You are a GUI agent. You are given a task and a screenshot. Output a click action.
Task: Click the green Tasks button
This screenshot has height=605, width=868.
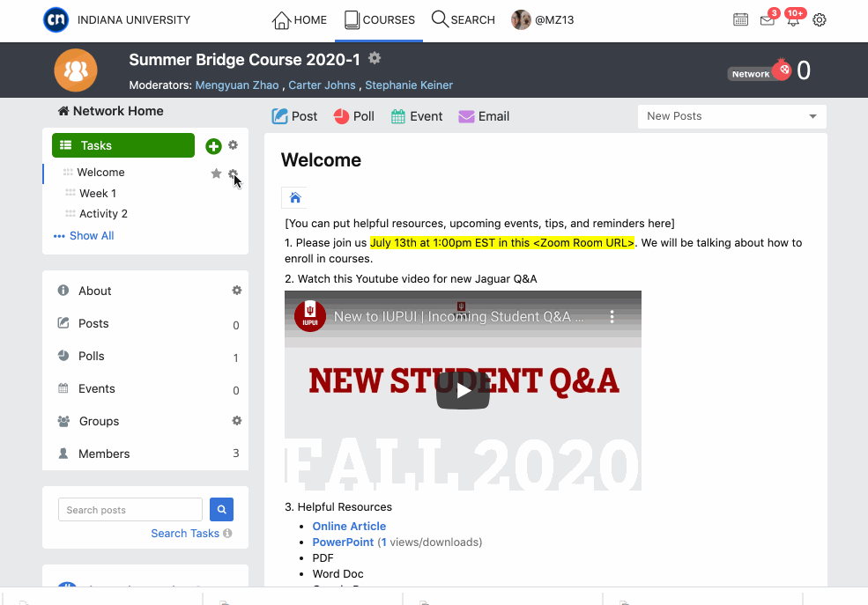click(x=123, y=145)
